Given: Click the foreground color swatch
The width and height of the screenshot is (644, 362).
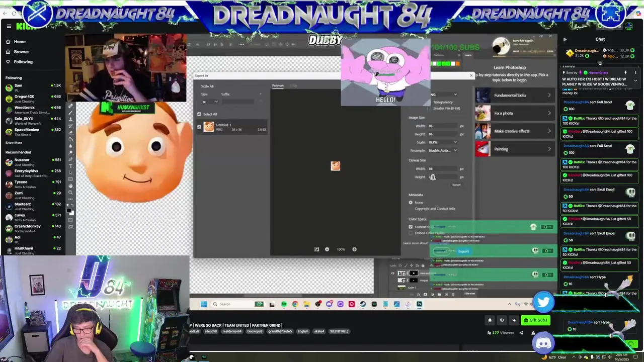Looking at the screenshot, I should click(x=68, y=211).
